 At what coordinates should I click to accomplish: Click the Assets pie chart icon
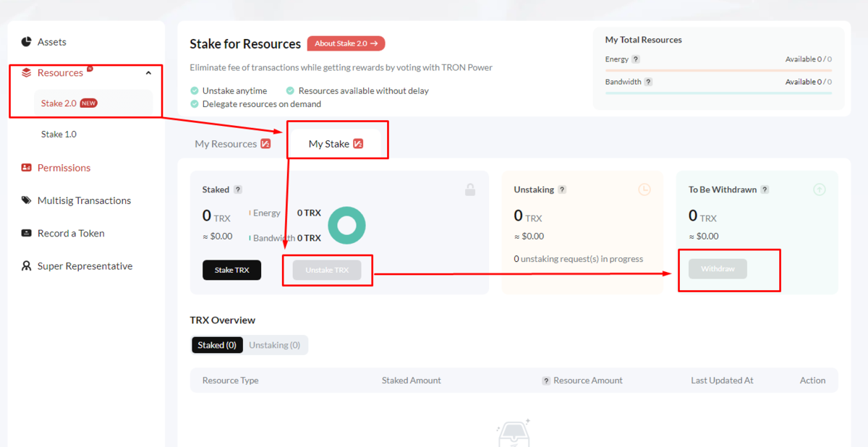click(x=26, y=42)
